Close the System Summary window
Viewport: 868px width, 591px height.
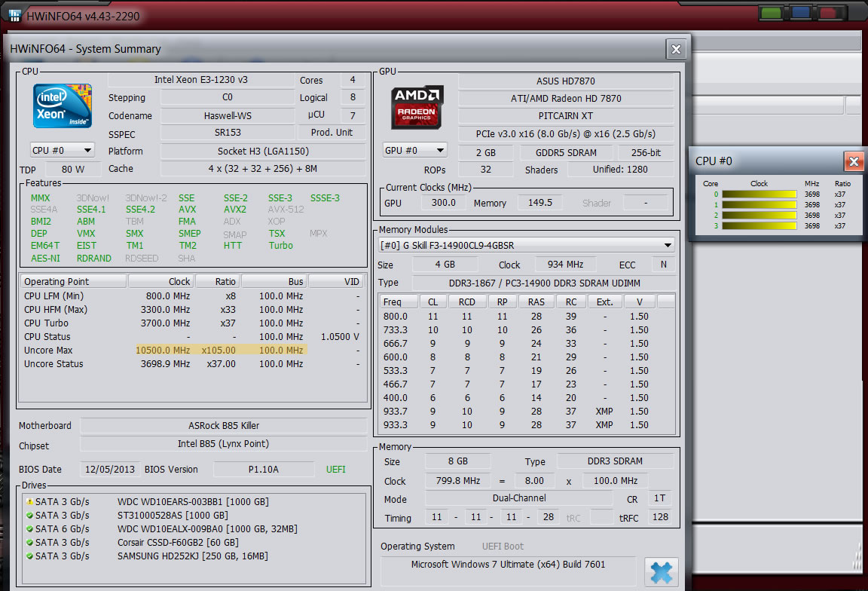pos(676,49)
